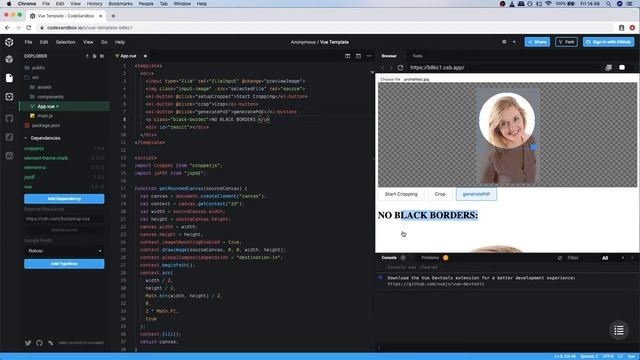Image resolution: width=640 pixels, height=360 pixels.
Task: Click macOS Spotlight search icon
Action: pyautogui.click(x=608, y=4)
